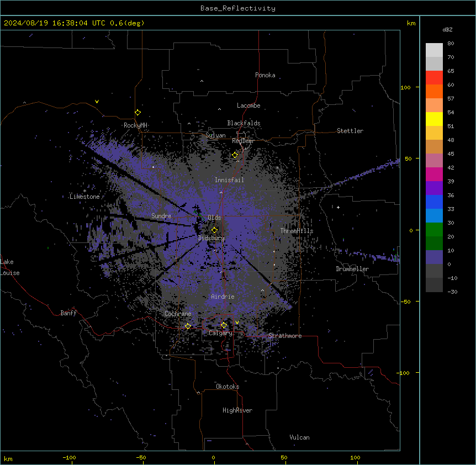
Task: Click the orange 57–60 dBZ legend swatch
Action: [434, 91]
